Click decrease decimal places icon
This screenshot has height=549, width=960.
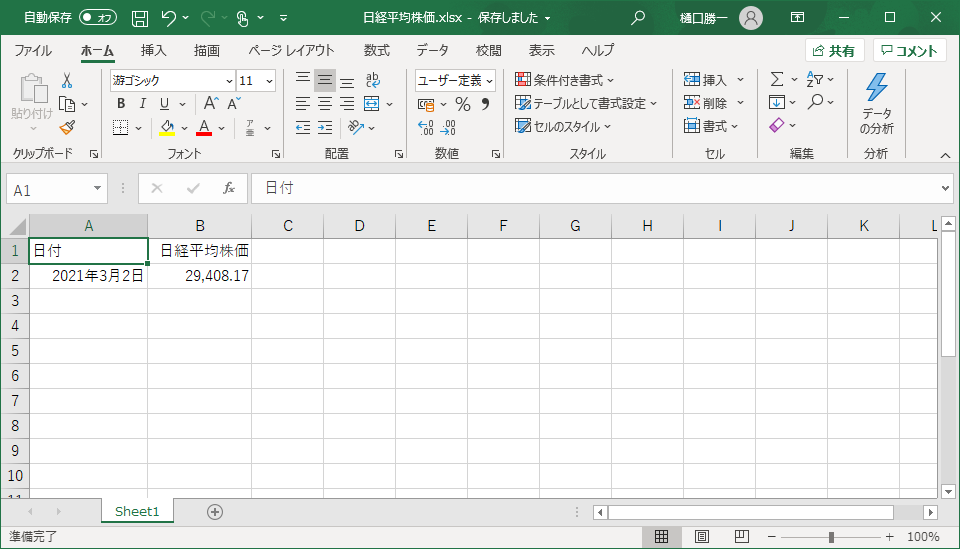pos(448,127)
